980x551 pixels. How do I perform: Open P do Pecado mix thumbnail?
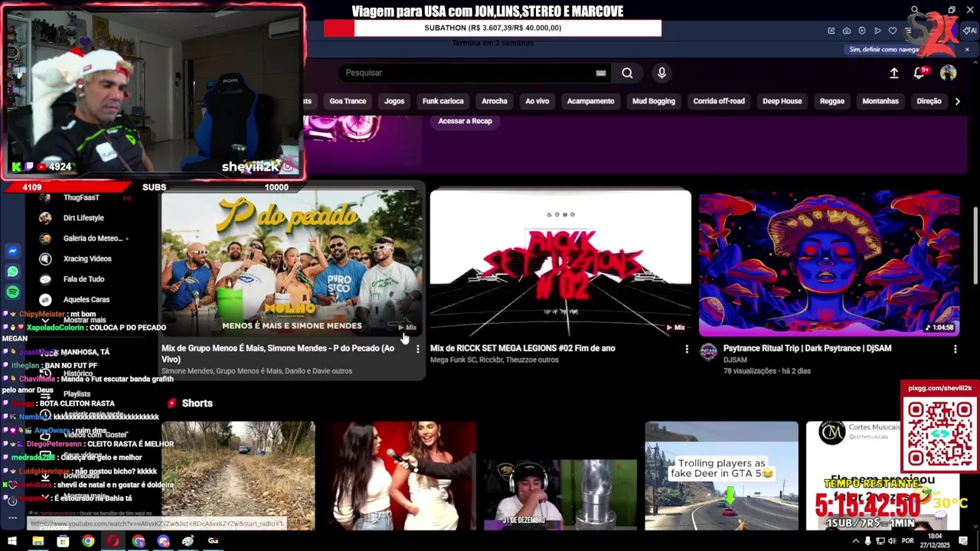click(x=292, y=262)
